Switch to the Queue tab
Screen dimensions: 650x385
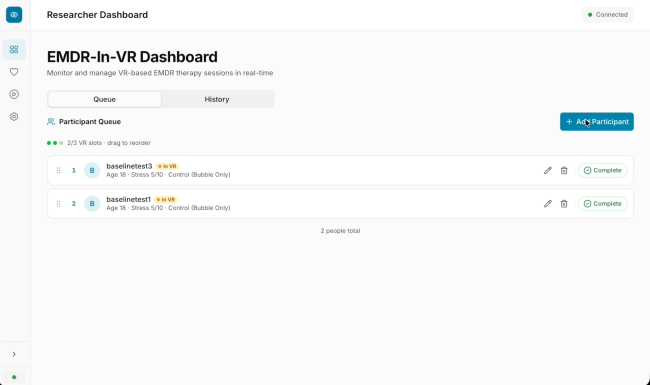(104, 99)
